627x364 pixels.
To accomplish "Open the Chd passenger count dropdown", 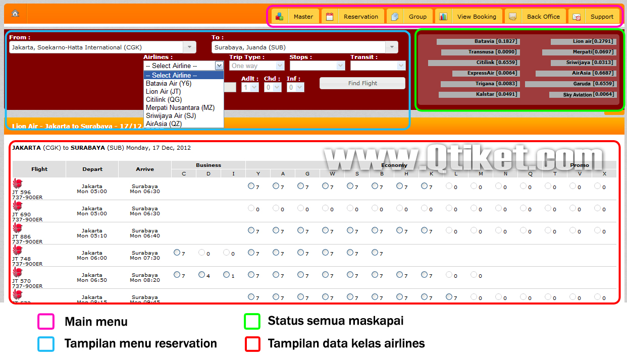I will pos(273,87).
